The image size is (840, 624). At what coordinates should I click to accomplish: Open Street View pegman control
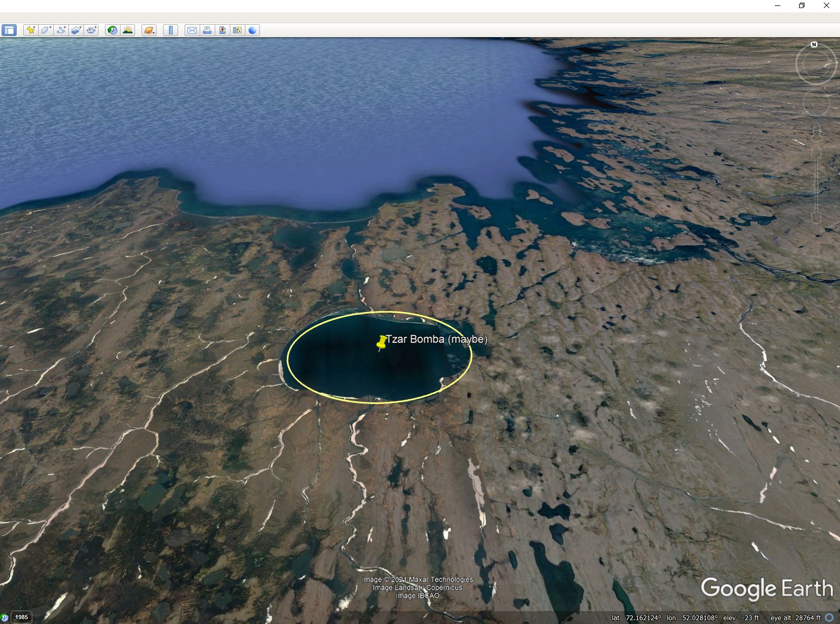pyautogui.click(x=816, y=132)
